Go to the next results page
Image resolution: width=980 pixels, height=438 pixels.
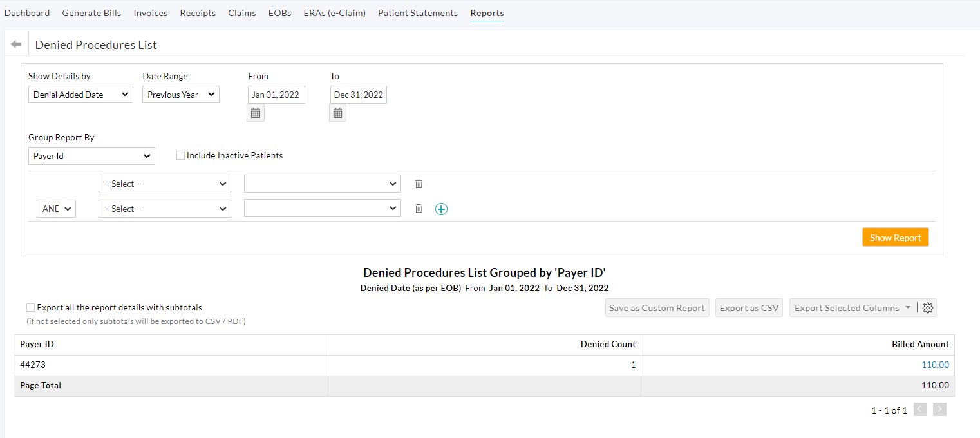point(939,410)
